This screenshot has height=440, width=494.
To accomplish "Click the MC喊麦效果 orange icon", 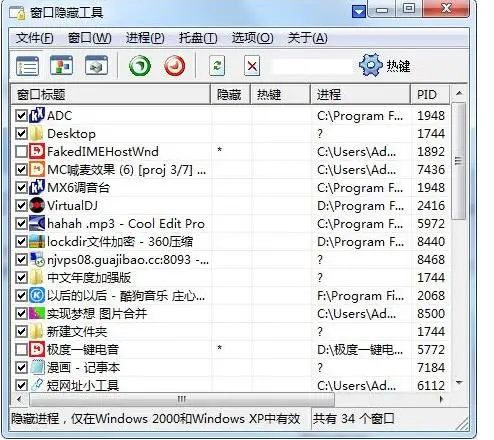I will (x=37, y=169).
